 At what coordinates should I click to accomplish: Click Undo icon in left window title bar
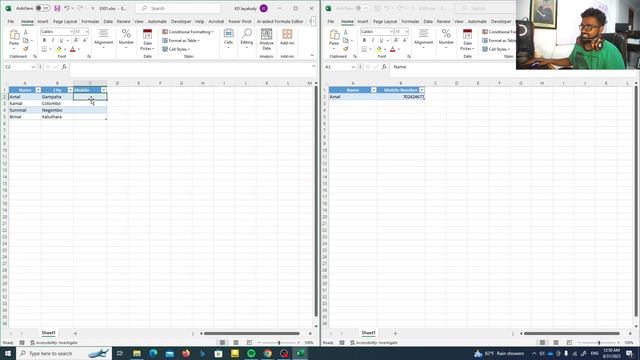tap(67, 8)
